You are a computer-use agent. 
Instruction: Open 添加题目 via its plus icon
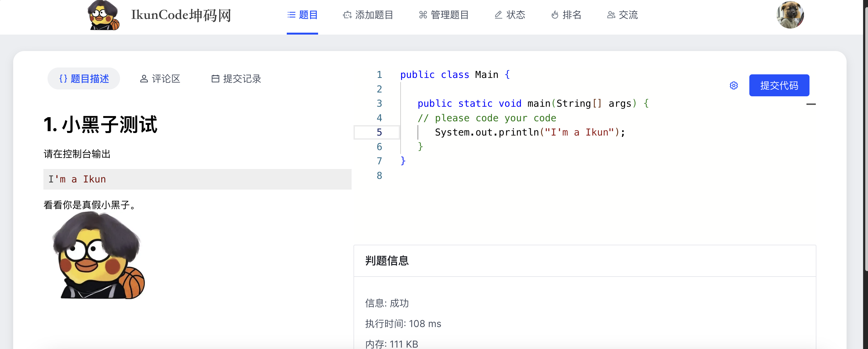(x=347, y=15)
